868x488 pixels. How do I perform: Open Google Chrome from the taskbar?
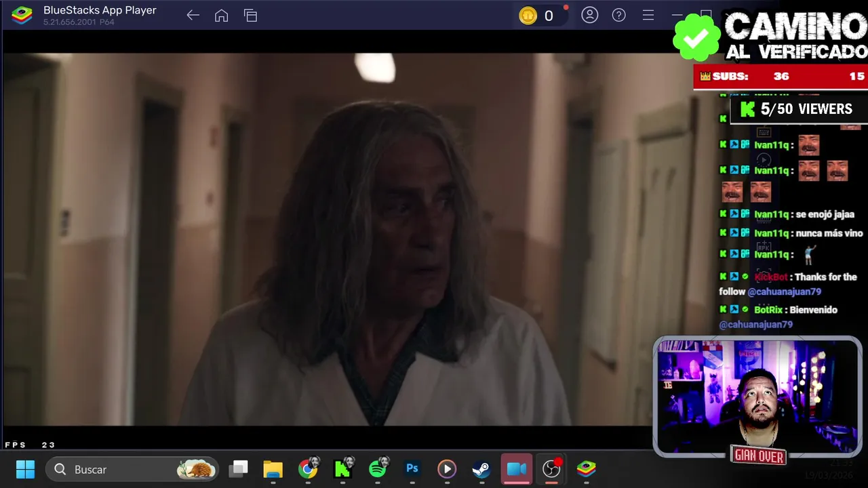click(x=308, y=469)
